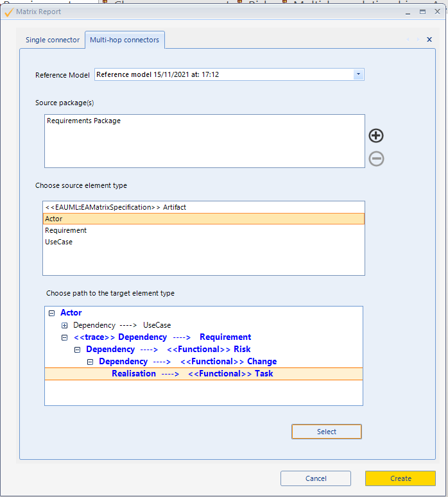Select the Dependency Functional Risk path
The image size is (448, 497).
168,350
